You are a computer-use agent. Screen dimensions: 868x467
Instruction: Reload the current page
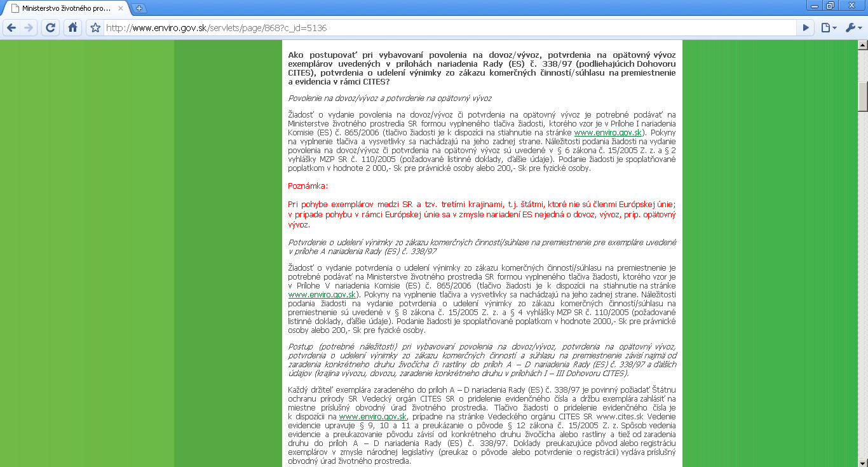(x=51, y=28)
